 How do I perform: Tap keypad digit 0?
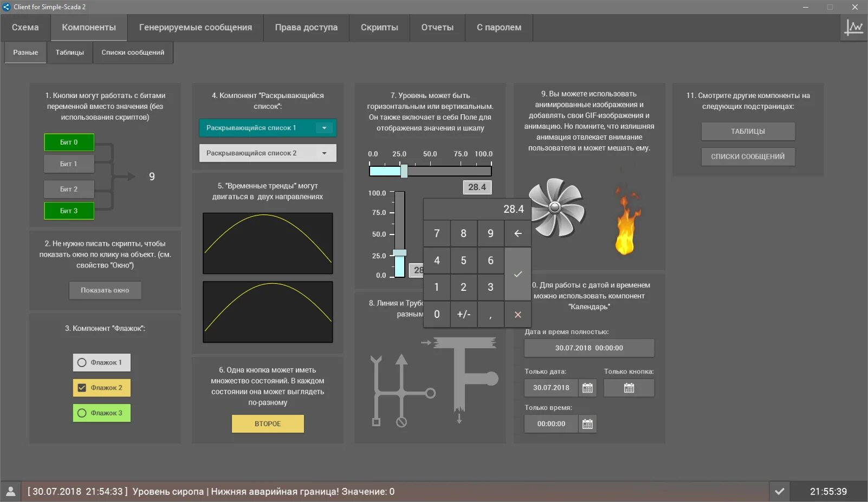pyautogui.click(x=437, y=314)
